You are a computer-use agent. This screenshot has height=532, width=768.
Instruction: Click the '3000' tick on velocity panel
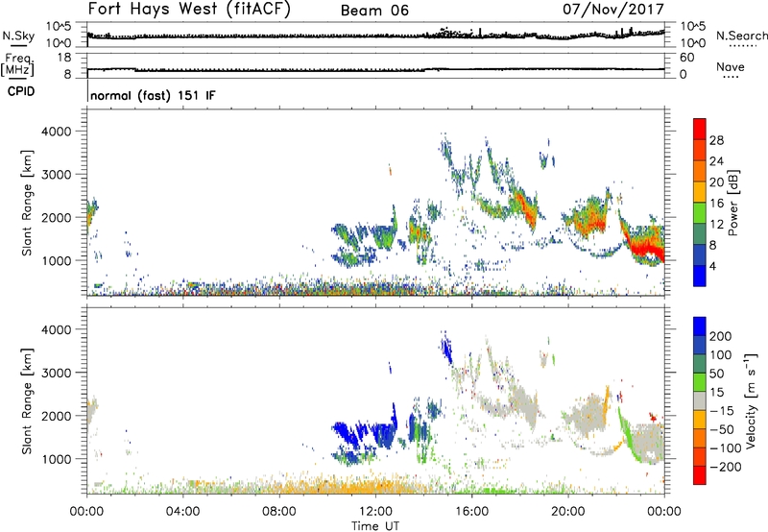(x=56, y=373)
